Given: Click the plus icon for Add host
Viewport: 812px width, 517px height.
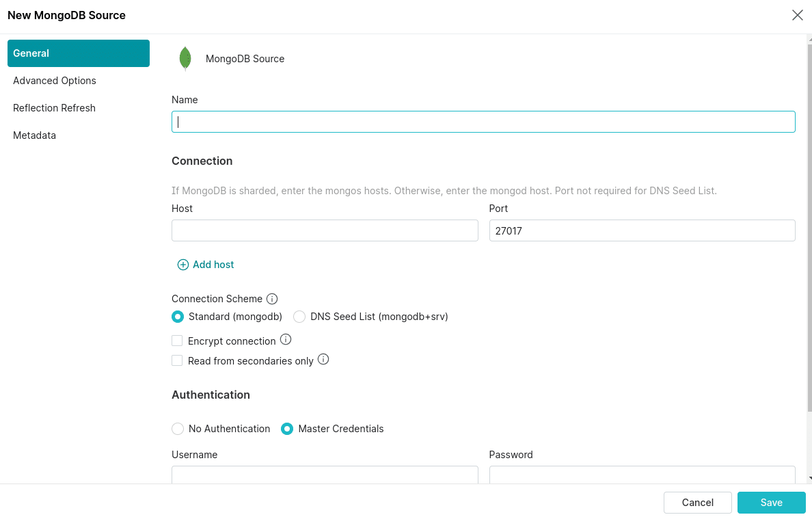Looking at the screenshot, I should (x=182, y=264).
